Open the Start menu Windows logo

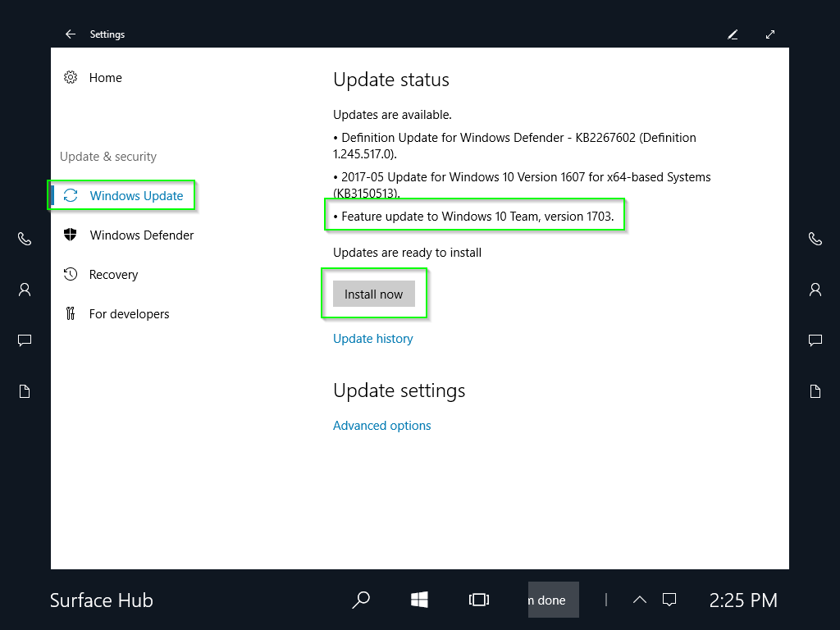(419, 600)
